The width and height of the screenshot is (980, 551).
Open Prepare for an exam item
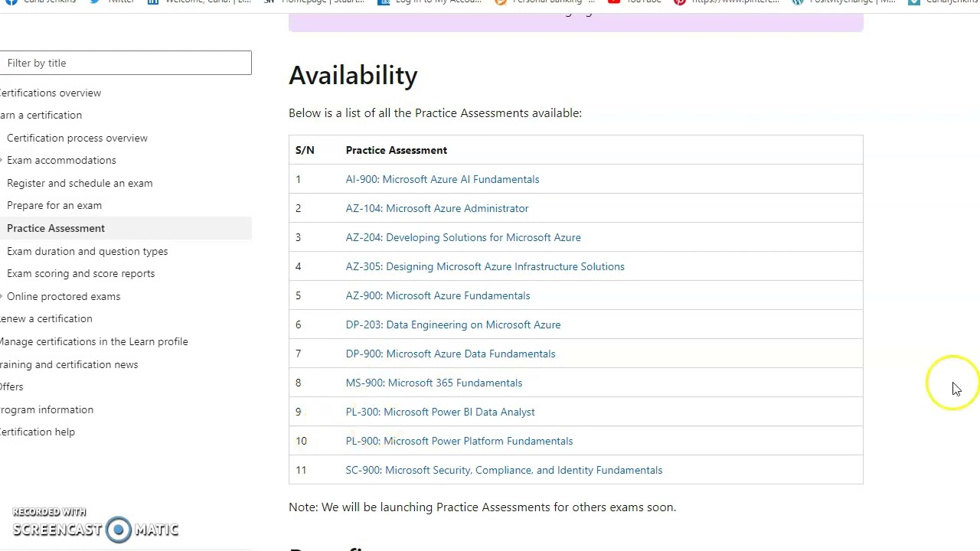click(x=54, y=205)
